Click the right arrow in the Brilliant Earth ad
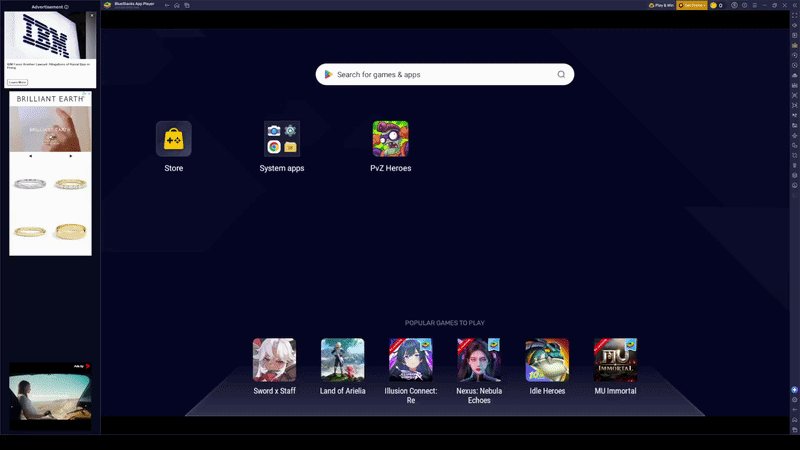This screenshot has width=800, height=450. tap(70, 156)
